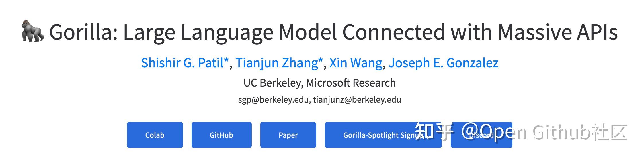Screen dimensions: 644x161
Task: Open Tianjun Zhang's author page
Action: tap(279, 63)
